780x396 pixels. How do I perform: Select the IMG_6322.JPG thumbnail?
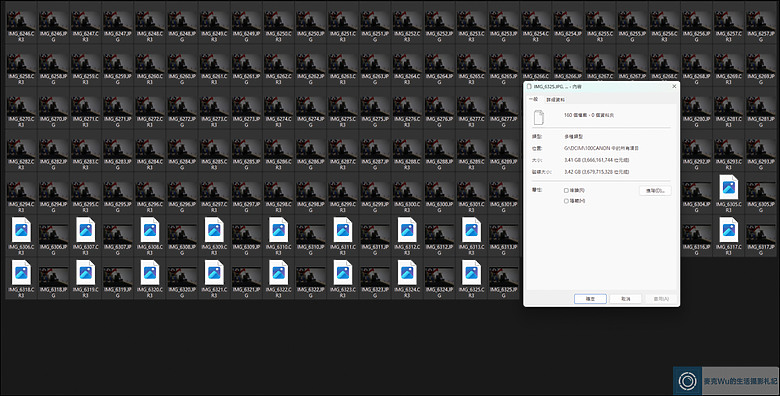pyautogui.click(x=310, y=278)
